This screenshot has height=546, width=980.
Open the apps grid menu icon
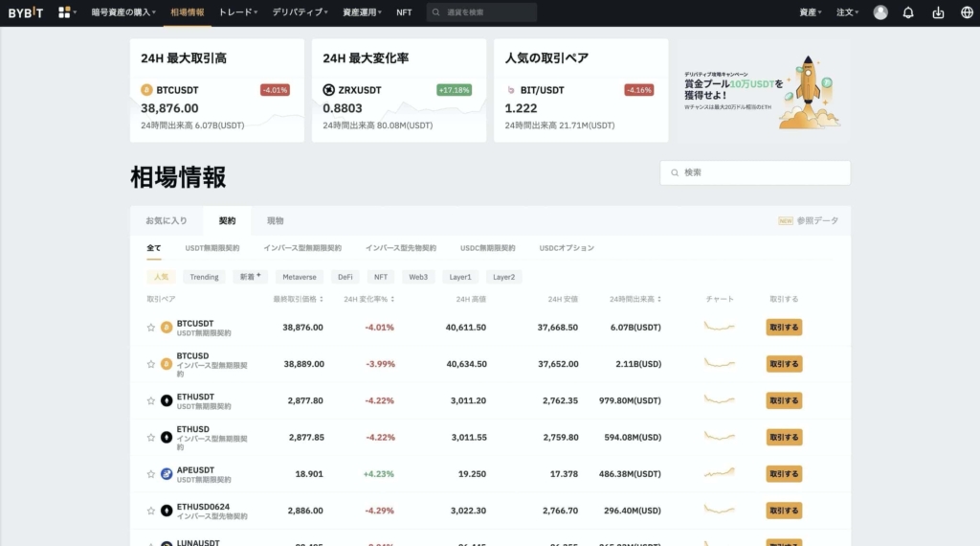[64, 12]
